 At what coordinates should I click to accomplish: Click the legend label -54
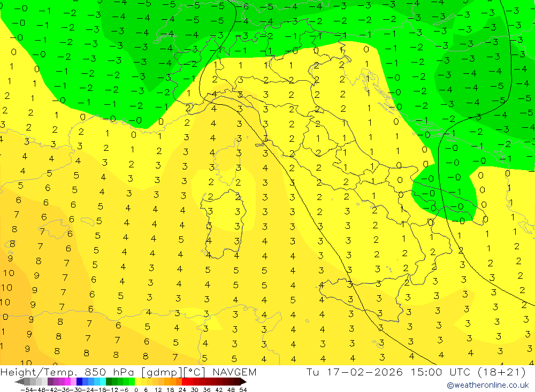click(x=27, y=390)
